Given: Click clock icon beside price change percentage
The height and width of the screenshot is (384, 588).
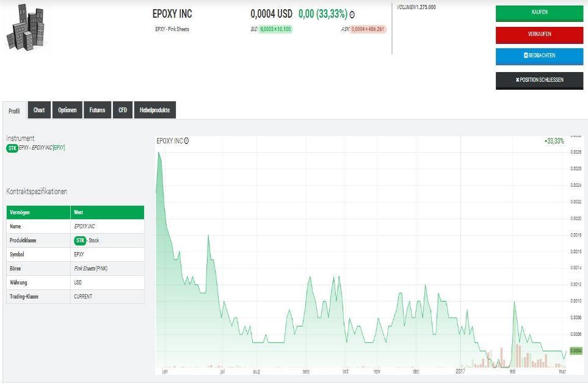Looking at the screenshot, I should 352,15.
